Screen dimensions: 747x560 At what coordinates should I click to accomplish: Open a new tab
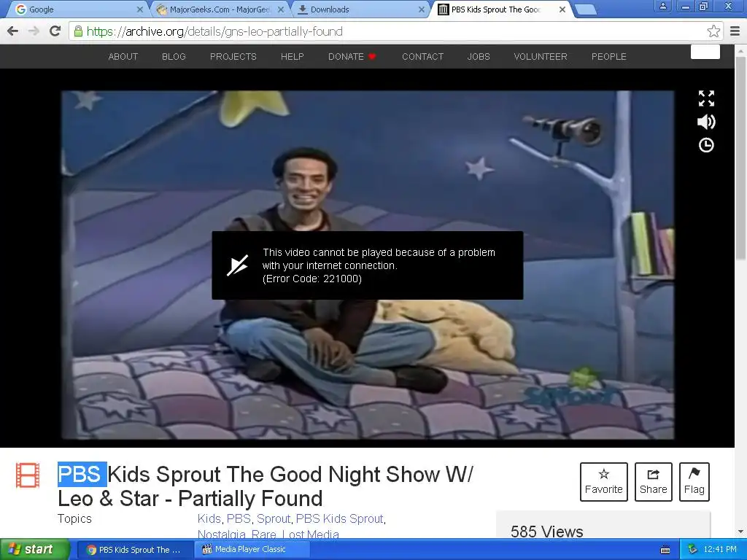(585, 9)
